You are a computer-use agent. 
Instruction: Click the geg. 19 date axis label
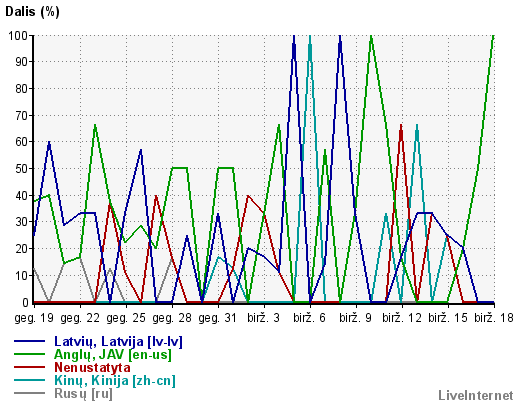34,318
